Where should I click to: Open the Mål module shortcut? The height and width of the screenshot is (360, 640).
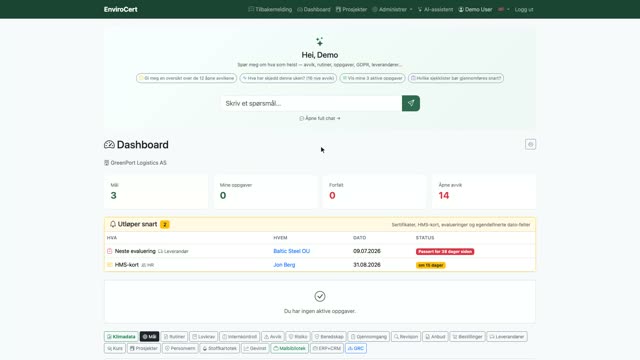tap(149, 337)
